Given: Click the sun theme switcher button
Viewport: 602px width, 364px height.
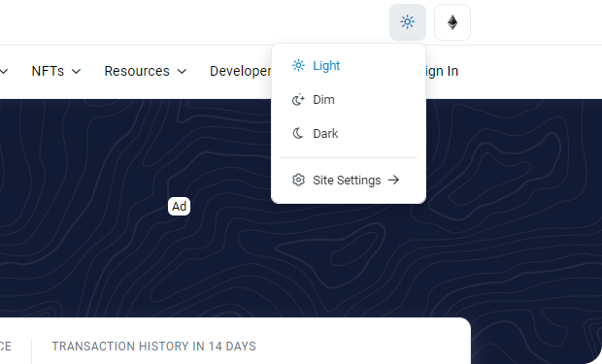Looking at the screenshot, I should pos(408,22).
